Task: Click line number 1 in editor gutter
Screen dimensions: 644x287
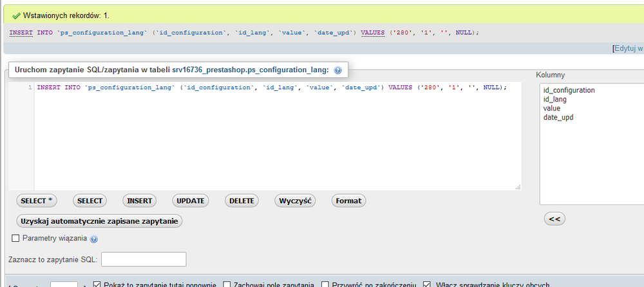Action: coord(30,88)
